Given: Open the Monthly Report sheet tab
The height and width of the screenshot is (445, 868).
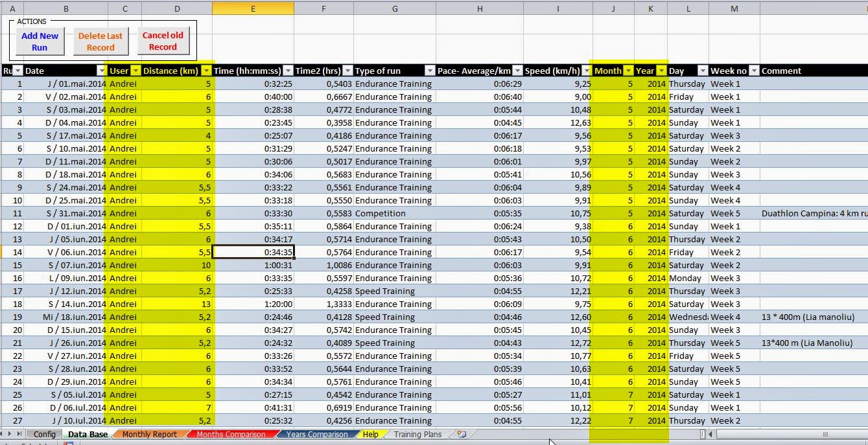Looking at the screenshot, I should pos(149,434).
